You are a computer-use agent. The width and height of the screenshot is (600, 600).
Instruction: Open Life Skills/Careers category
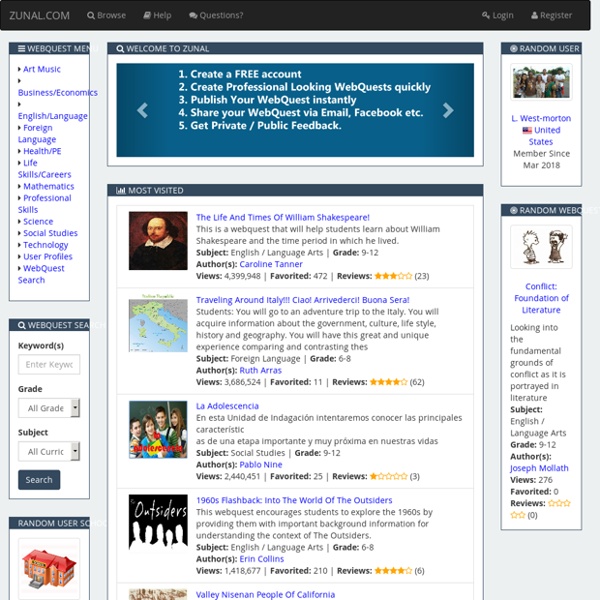44,169
